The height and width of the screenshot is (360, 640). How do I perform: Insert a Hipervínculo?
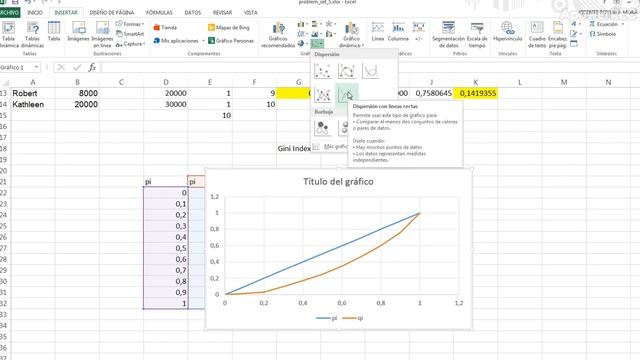click(x=507, y=31)
